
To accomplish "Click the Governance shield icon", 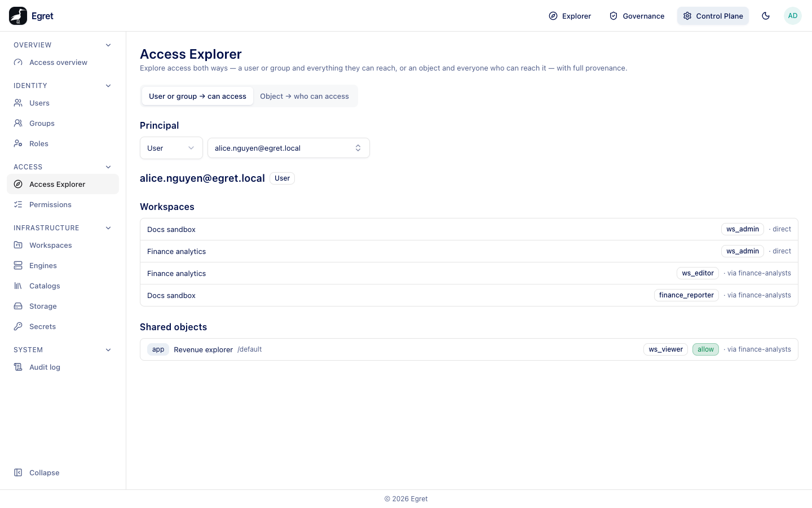I will tap(614, 16).
